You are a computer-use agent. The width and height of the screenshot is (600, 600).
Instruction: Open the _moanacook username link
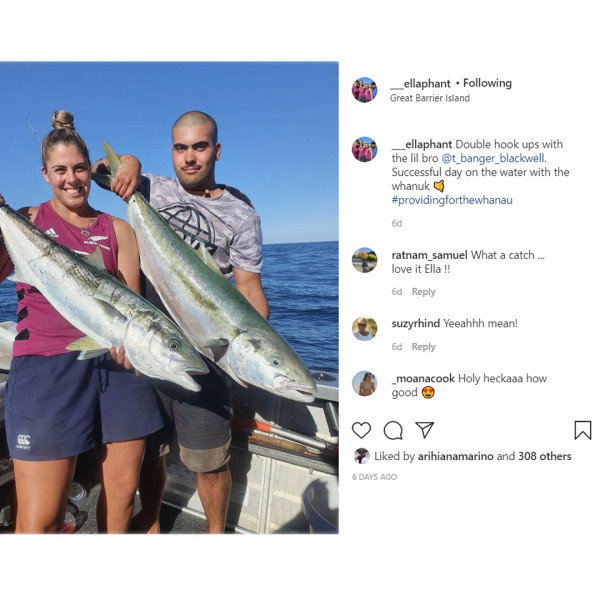pos(423,378)
